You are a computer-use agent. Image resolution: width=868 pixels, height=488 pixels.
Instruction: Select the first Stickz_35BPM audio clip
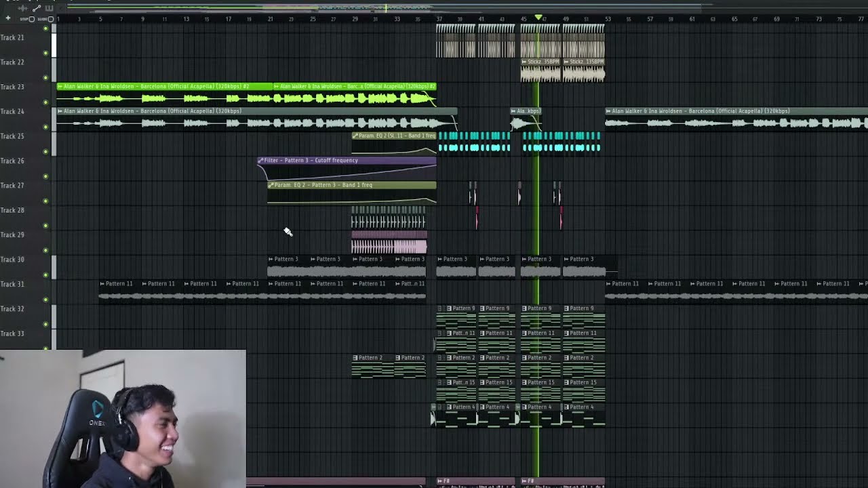point(541,70)
